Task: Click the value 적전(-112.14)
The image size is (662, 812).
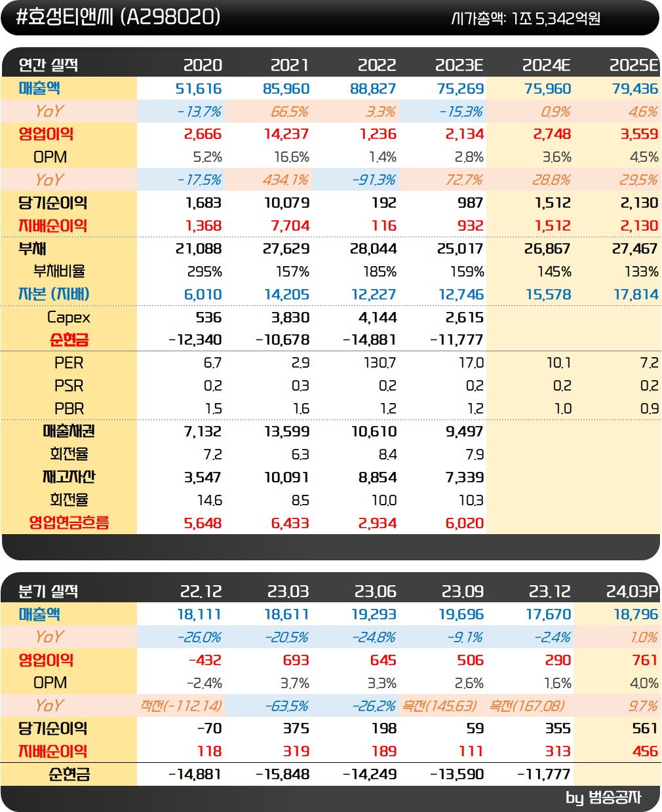Action: coord(182,706)
